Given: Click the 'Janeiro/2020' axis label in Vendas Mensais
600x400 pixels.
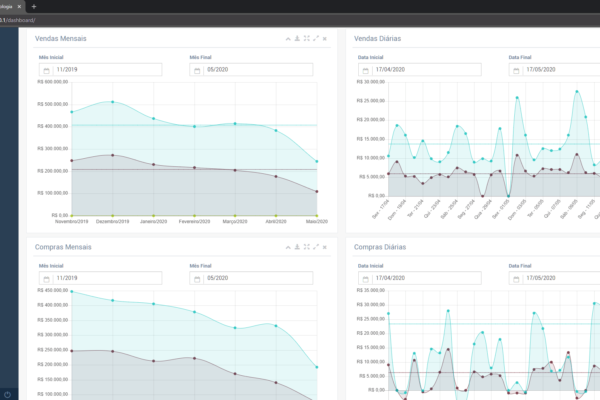Looking at the screenshot, I should [153, 221].
